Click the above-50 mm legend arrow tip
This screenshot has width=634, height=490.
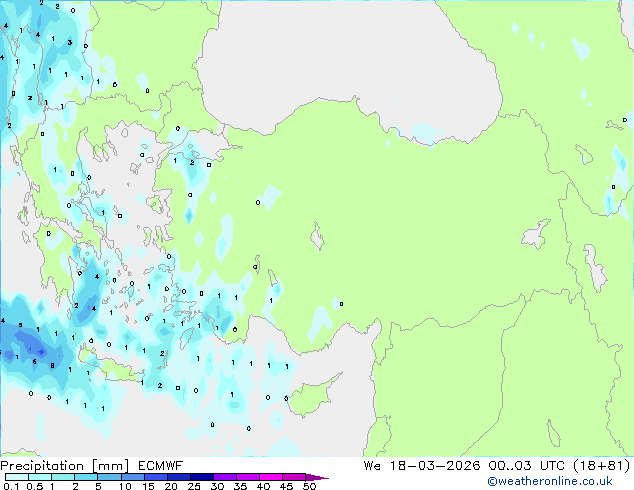point(317,477)
